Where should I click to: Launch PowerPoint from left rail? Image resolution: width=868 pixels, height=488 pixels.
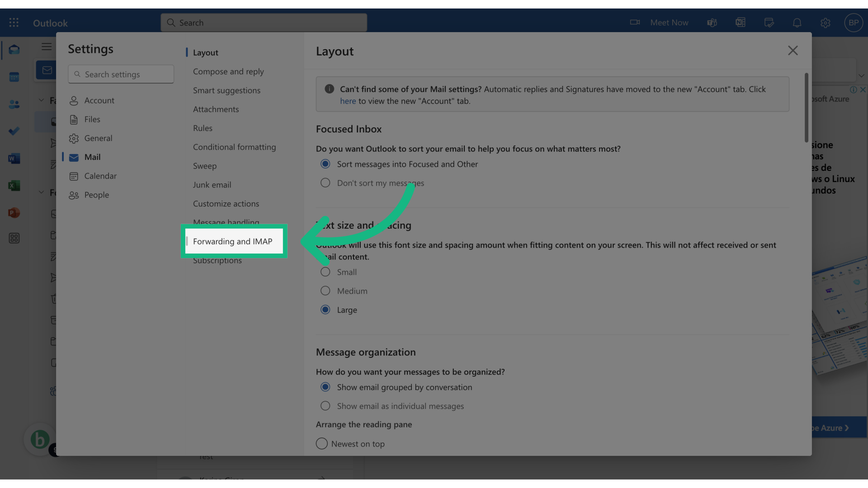(x=14, y=212)
